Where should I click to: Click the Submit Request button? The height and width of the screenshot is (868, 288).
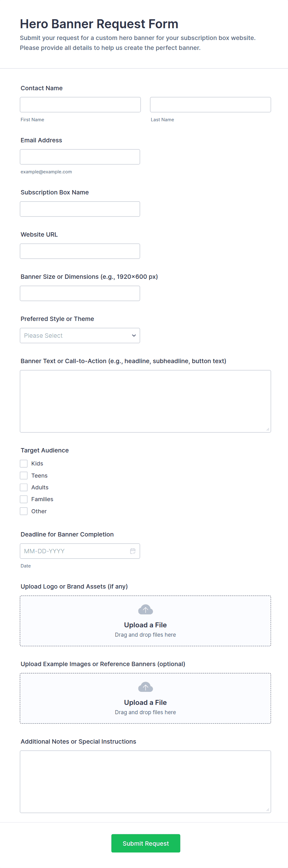[x=146, y=843]
